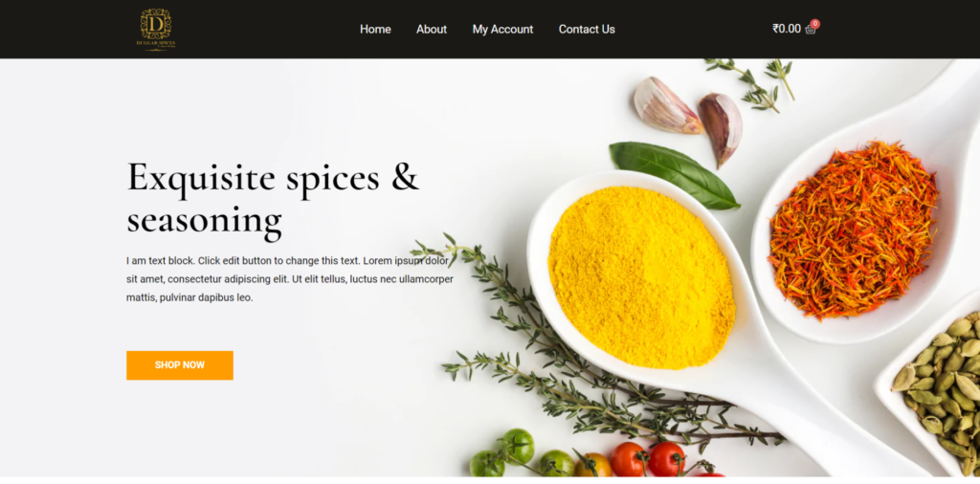Click the green basil leaf

674,174
